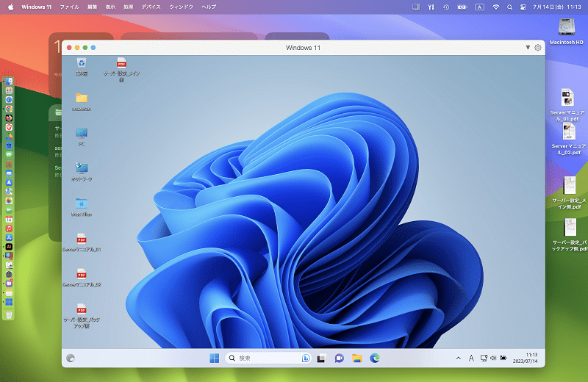Click the speaker volume tray icon

pyautogui.click(x=493, y=358)
